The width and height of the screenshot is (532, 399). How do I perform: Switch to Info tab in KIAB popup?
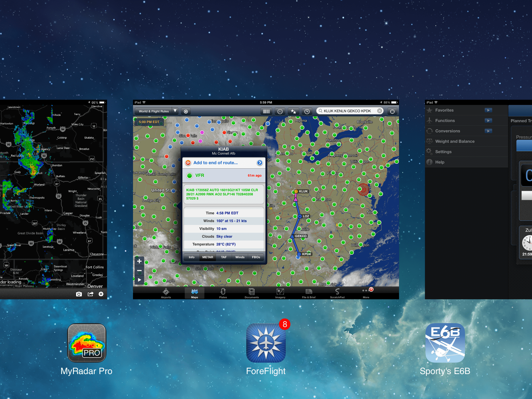coord(191,257)
